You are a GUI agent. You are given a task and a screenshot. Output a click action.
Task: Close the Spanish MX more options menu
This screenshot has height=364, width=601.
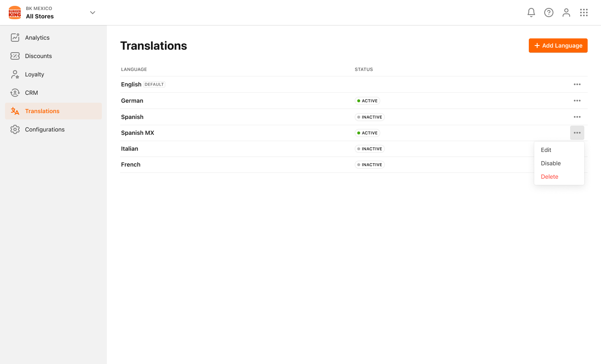577,133
